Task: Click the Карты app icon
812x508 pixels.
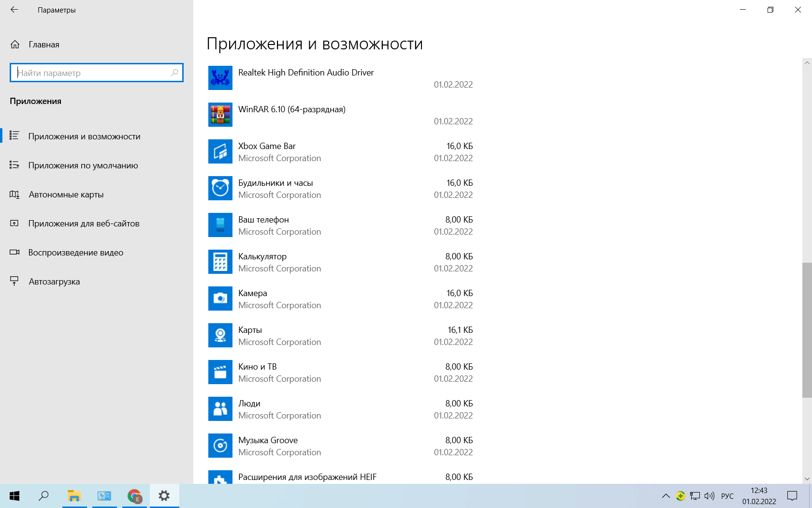Action: coord(220,335)
